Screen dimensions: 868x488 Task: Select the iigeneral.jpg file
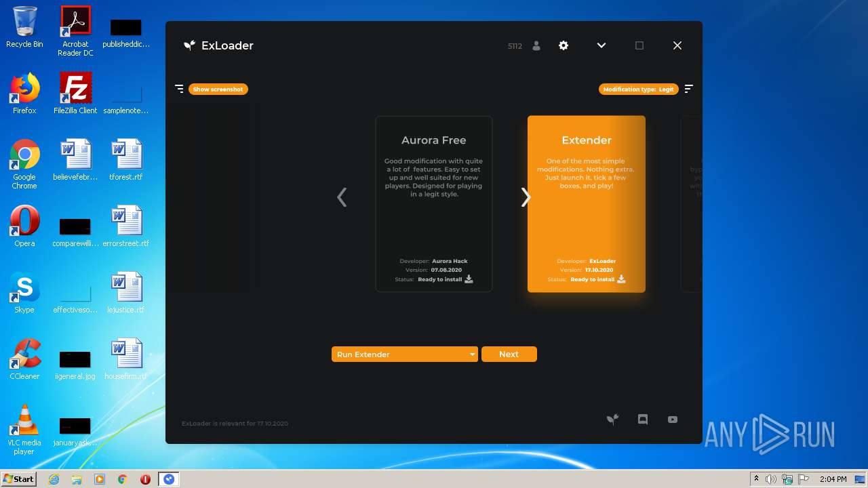(x=75, y=365)
